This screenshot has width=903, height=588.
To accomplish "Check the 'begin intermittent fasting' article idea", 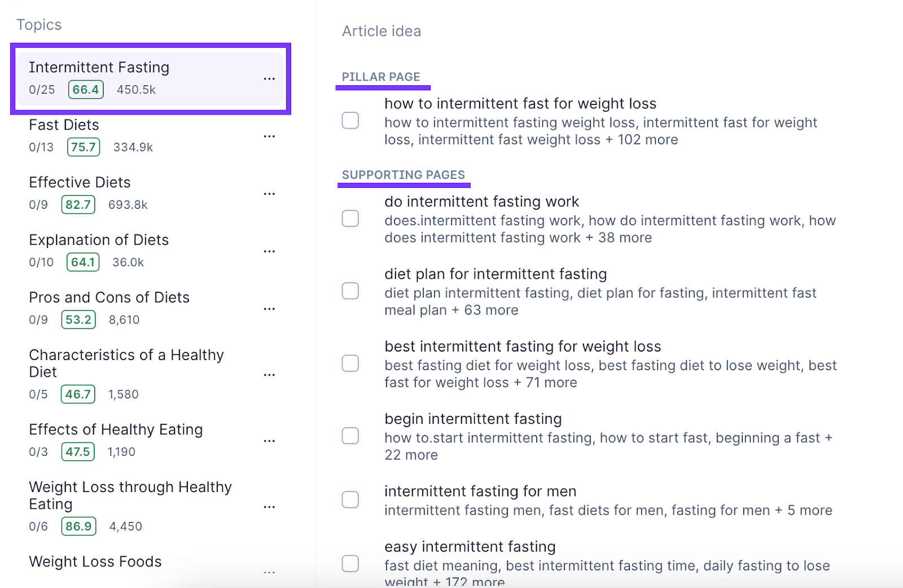I will [350, 436].
